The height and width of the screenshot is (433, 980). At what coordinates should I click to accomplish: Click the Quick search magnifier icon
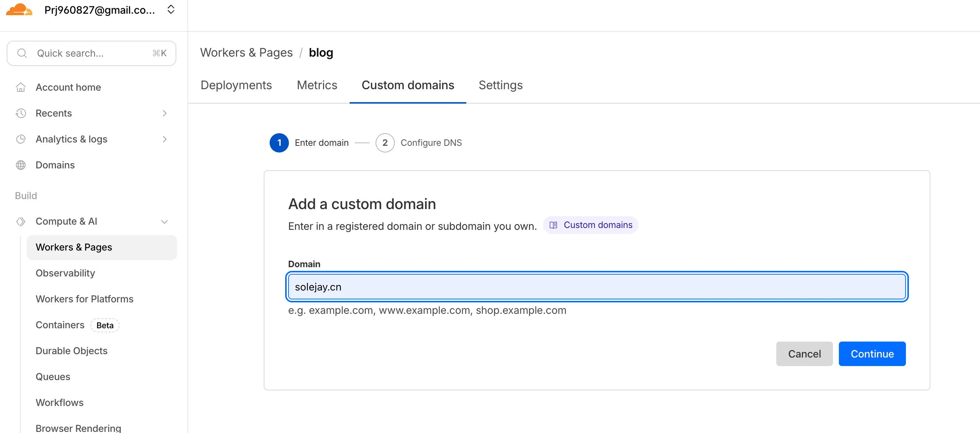22,53
